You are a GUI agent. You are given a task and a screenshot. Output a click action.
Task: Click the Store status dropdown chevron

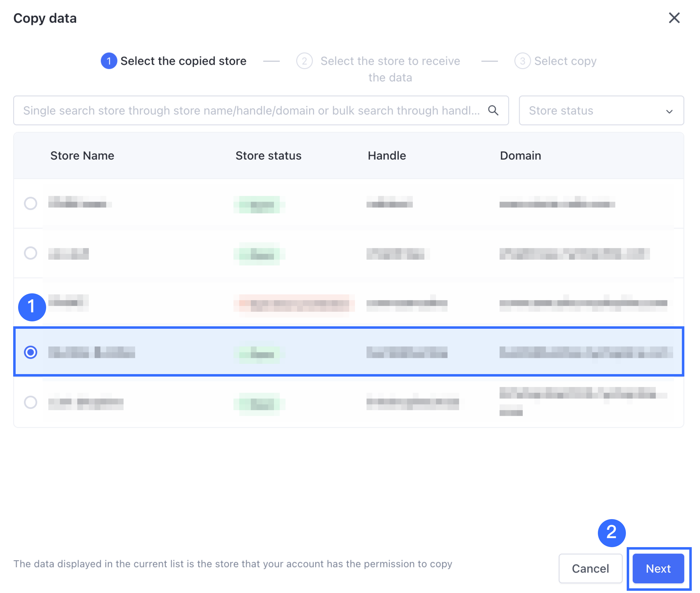coord(669,111)
